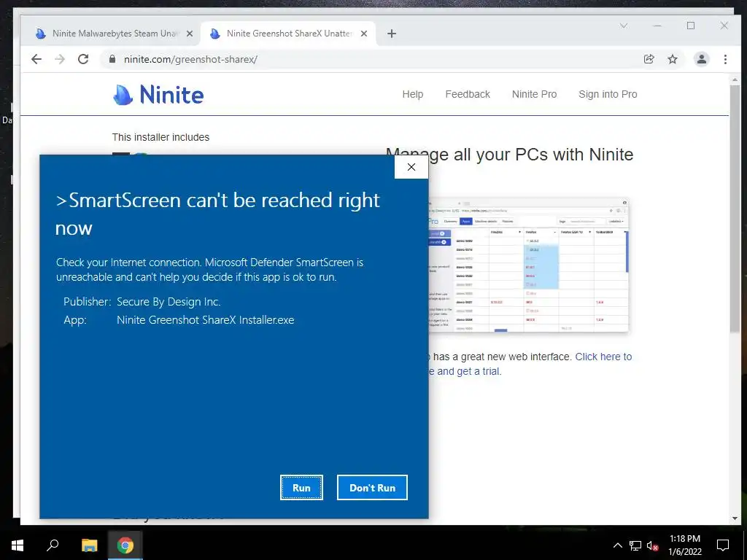Click Sign into Pro
Screen dimensions: 747x560
tap(608, 94)
